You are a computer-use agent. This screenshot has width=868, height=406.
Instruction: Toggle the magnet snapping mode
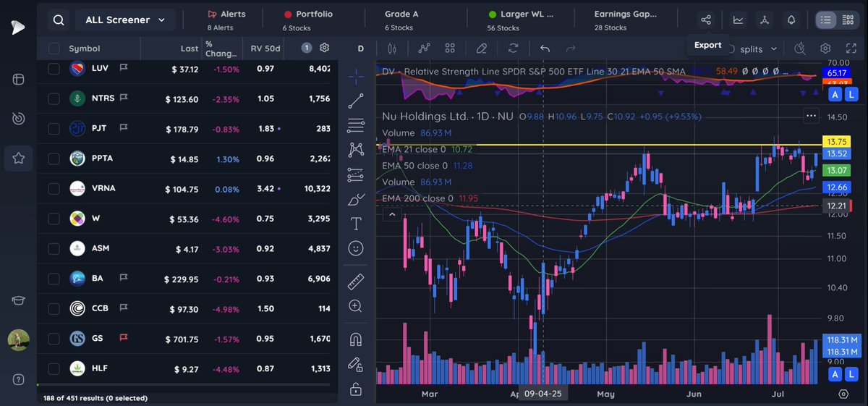click(355, 339)
